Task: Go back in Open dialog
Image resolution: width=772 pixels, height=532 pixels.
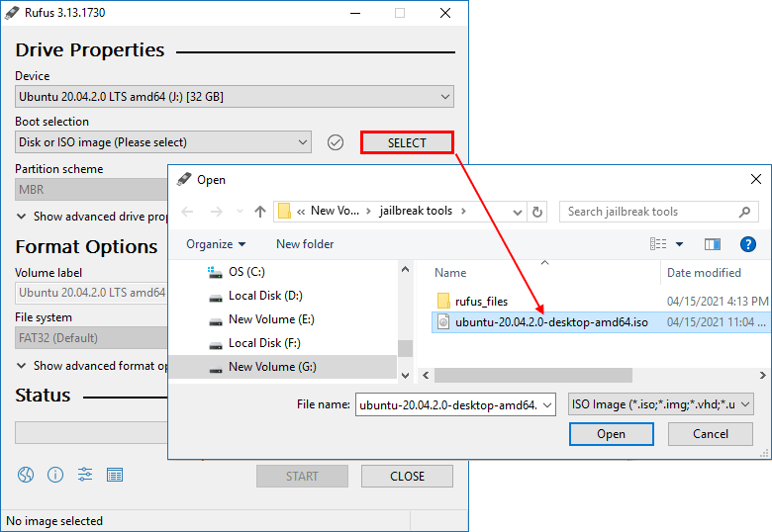Action: click(188, 212)
